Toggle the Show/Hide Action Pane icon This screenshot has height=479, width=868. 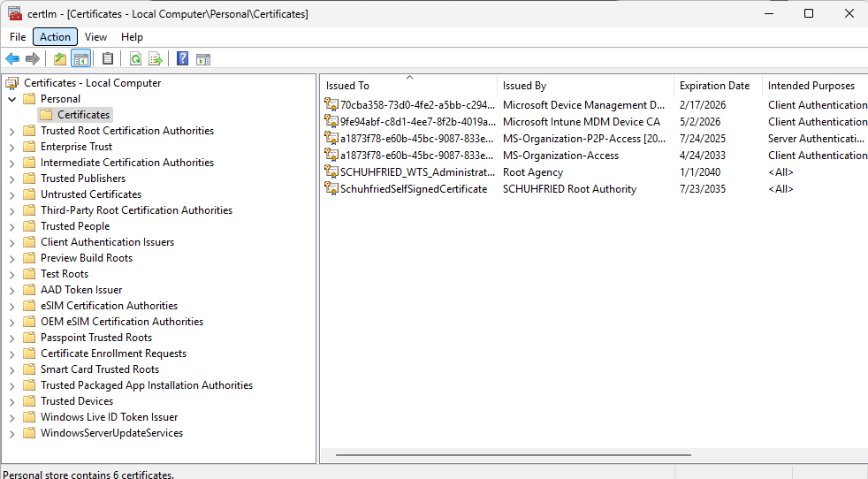coord(203,59)
